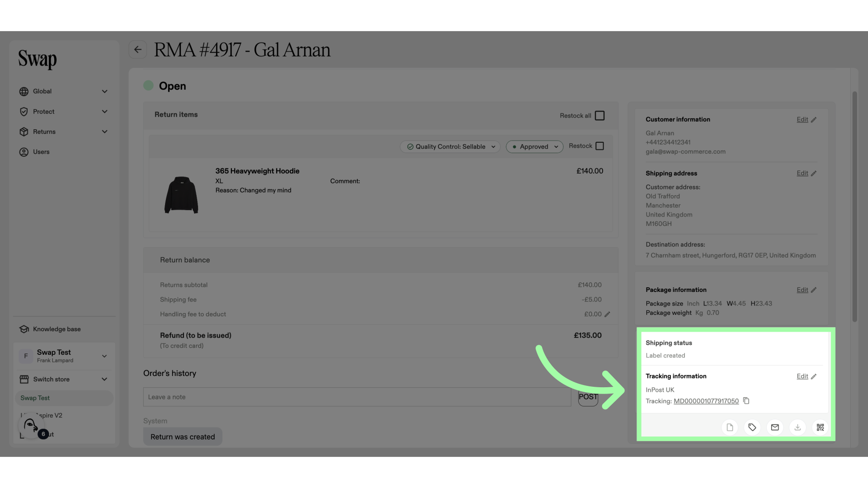Screen dimensions: 868x488
Task: Click the Switch store shop icon
Action: pyautogui.click(x=24, y=379)
